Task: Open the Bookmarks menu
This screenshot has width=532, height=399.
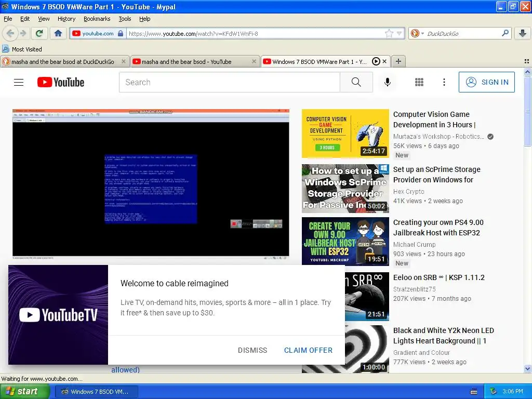Action: click(x=97, y=19)
